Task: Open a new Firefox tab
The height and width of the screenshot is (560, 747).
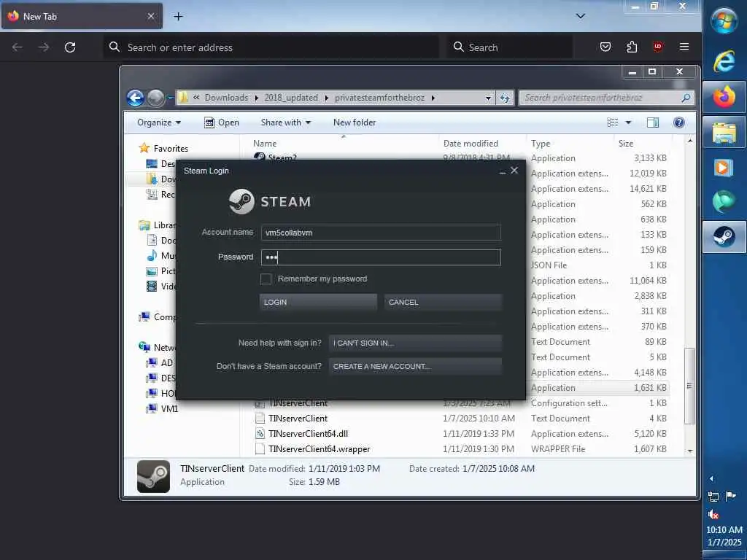Action: coord(178,17)
